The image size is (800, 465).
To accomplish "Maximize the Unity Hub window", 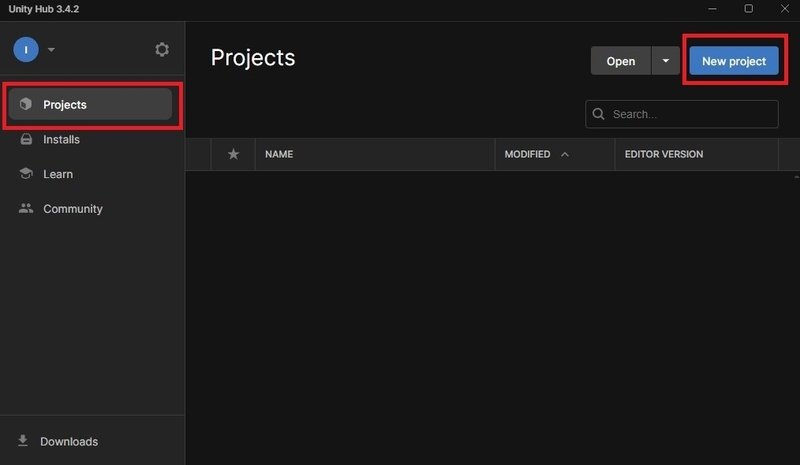I will click(748, 8).
